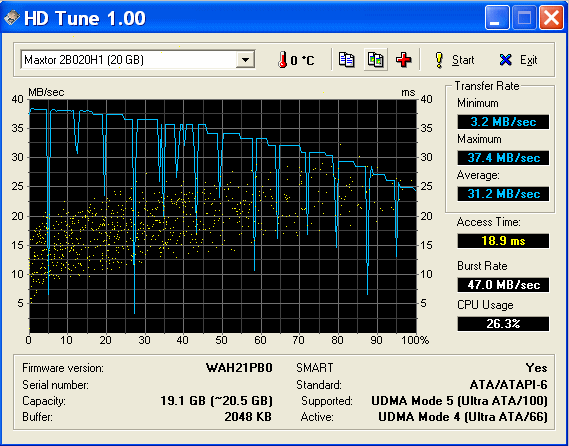This screenshot has width=569, height=446.
Task: Click the thermometer temperature icon
Action: pos(283,60)
